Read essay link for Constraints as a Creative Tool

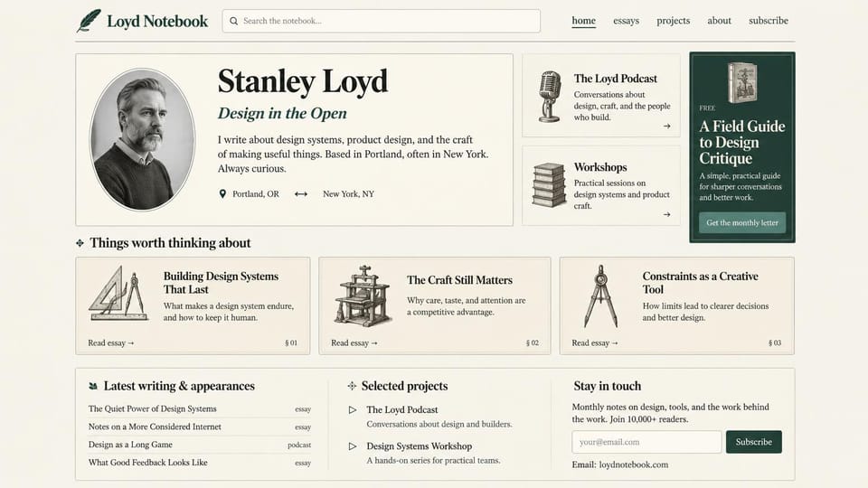[595, 343]
